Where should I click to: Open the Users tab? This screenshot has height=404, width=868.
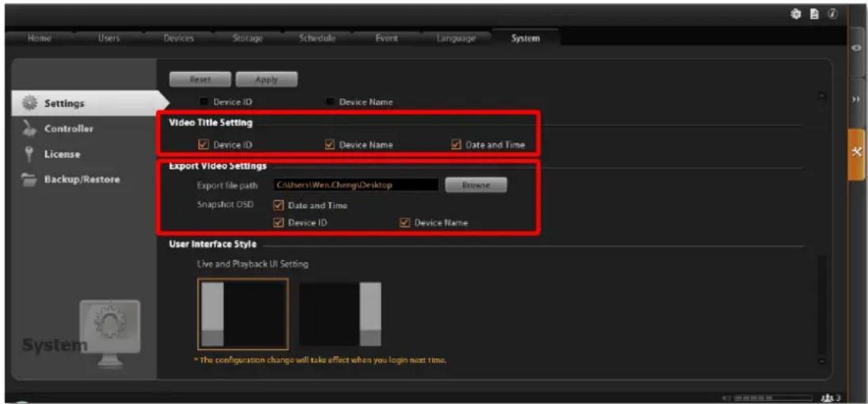click(109, 39)
